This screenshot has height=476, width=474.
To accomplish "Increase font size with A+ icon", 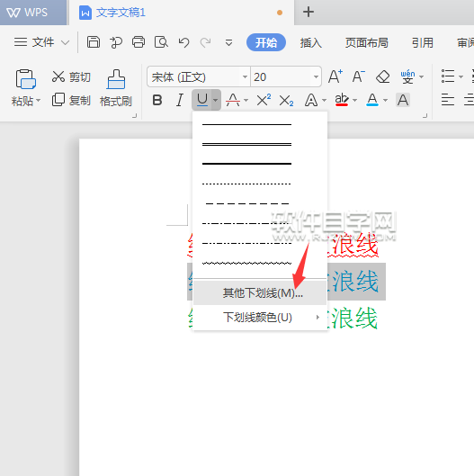I will pos(335,76).
